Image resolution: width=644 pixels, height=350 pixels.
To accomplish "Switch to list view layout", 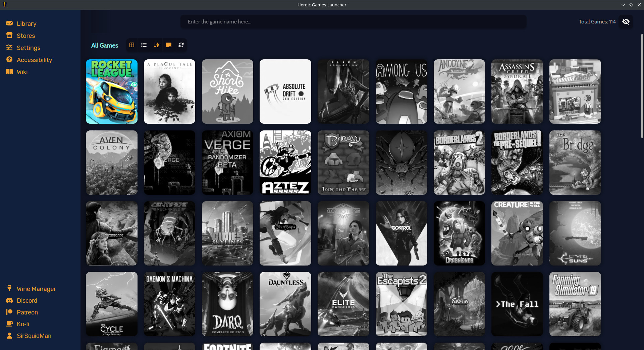I will pos(144,45).
